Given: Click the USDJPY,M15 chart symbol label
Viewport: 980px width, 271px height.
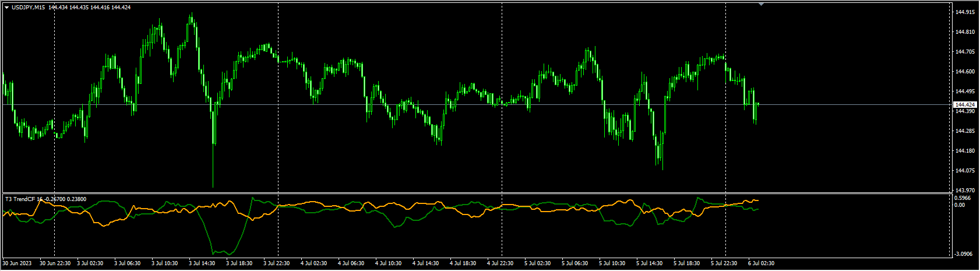Looking at the screenshot, I should point(29,8).
